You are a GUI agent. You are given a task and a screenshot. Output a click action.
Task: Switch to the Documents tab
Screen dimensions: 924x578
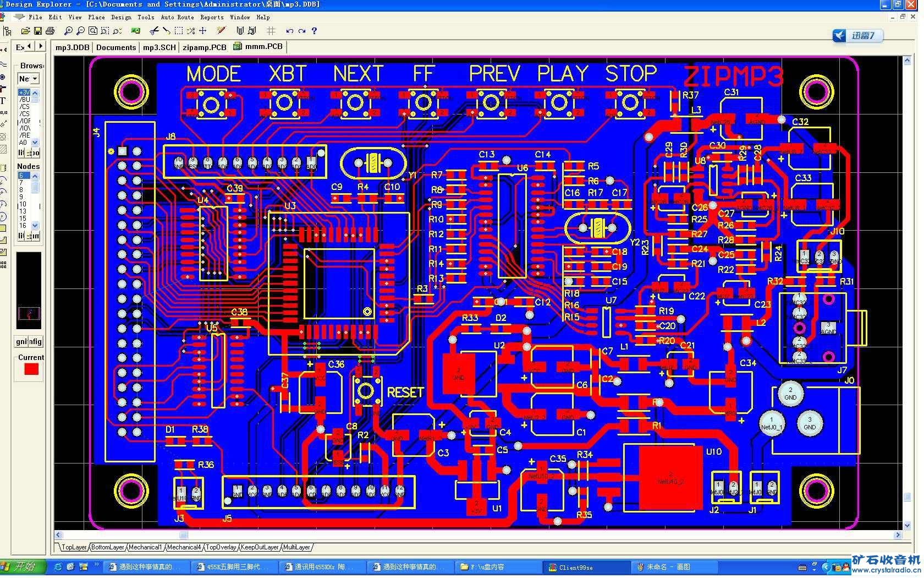click(x=116, y=47)
